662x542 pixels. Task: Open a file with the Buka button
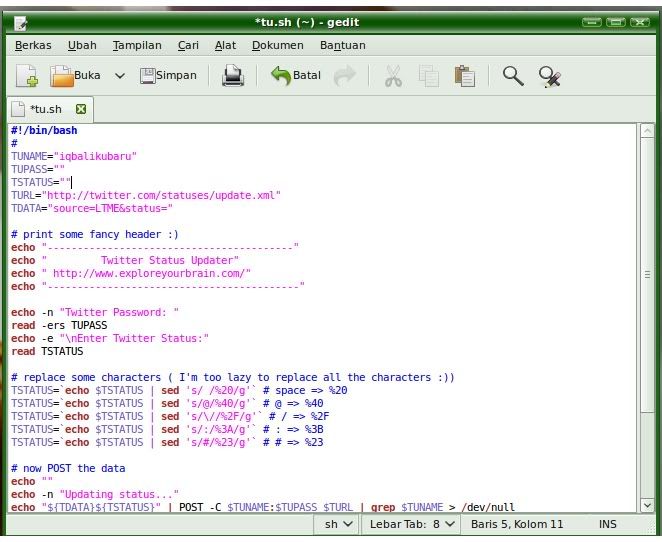75,76
